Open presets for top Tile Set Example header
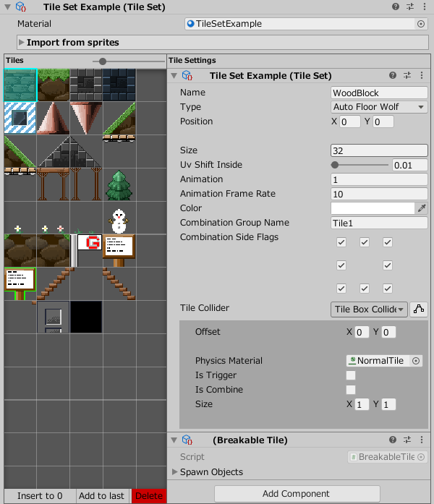The height and width of the screenshot is (504, 434). (x=410, y=7)
